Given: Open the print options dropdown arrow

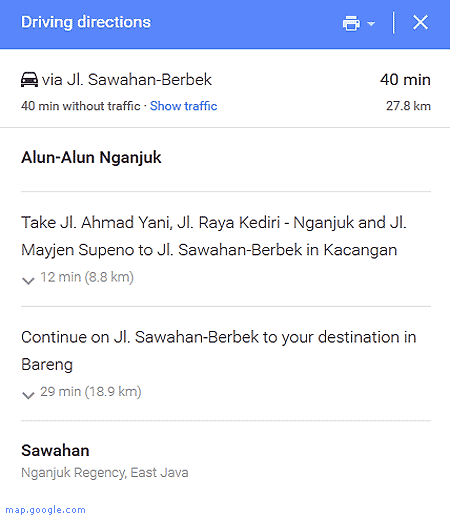Looking at the screenshot, I should click(x=371, y=23).
